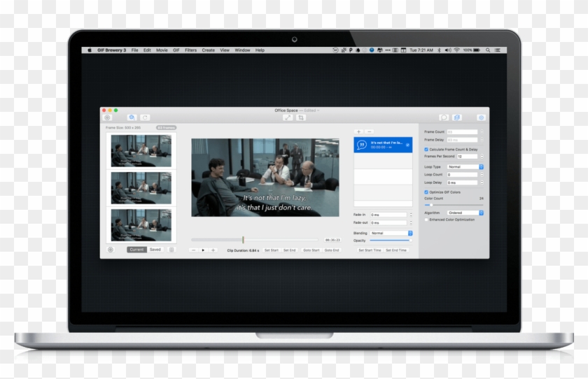Click the settings gear at top left toolbar

tap(107, 117)
